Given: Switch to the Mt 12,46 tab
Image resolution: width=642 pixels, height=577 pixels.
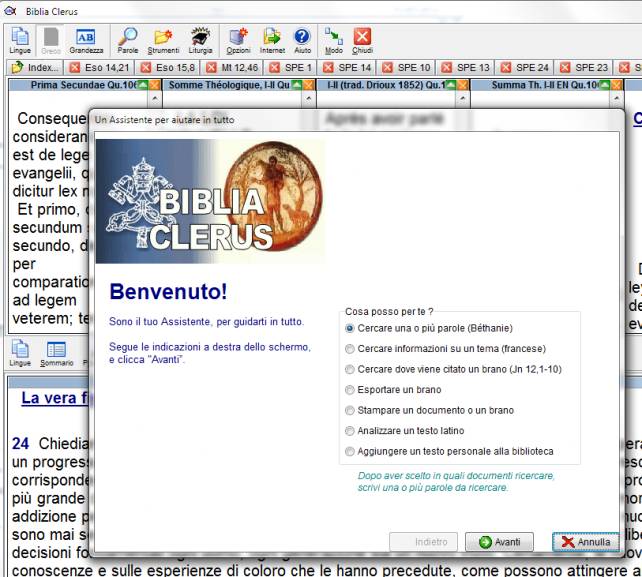Looking at the screenshot, I should (x=240, y=68).
